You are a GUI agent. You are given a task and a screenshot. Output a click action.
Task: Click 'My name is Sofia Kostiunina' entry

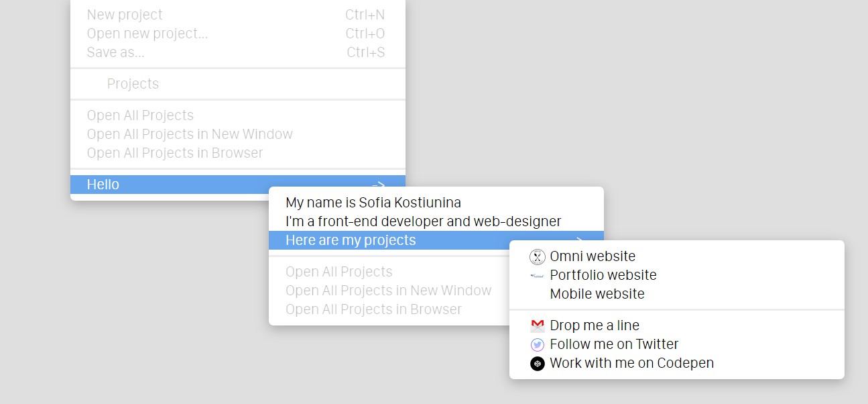pos(373,203)
